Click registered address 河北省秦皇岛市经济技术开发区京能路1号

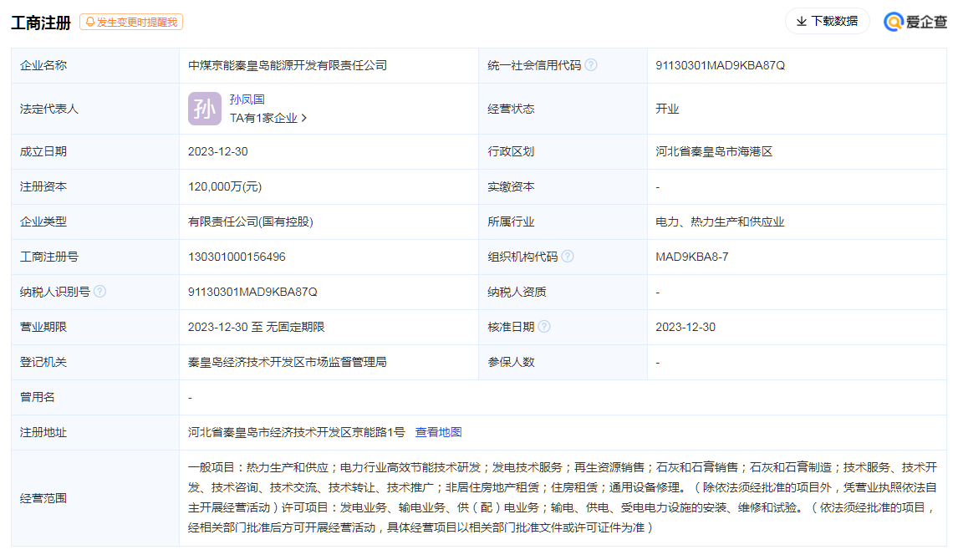coord(297,432)
